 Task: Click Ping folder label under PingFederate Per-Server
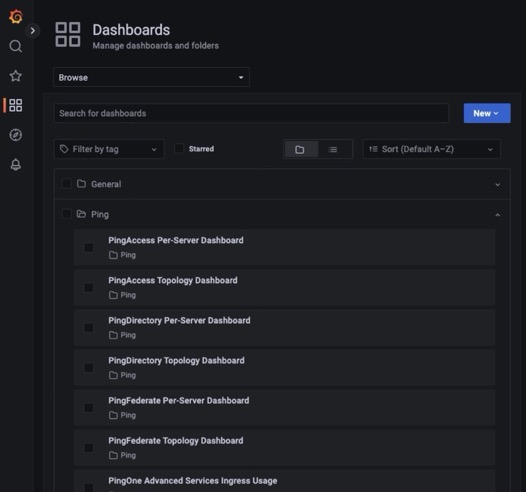[x=128, y=415]
